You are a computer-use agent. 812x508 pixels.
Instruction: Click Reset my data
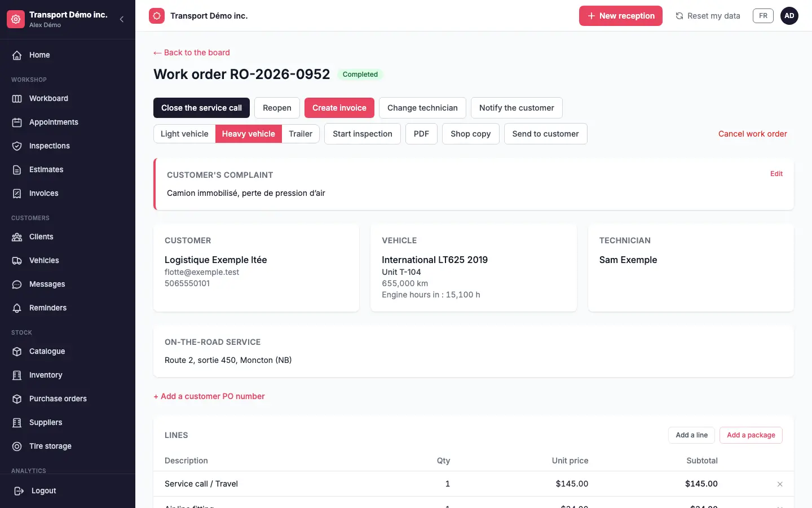(x=708, y=16)
